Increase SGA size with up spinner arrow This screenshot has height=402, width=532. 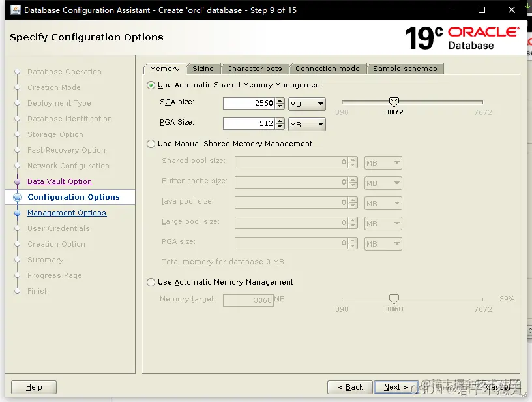[280, 100]
